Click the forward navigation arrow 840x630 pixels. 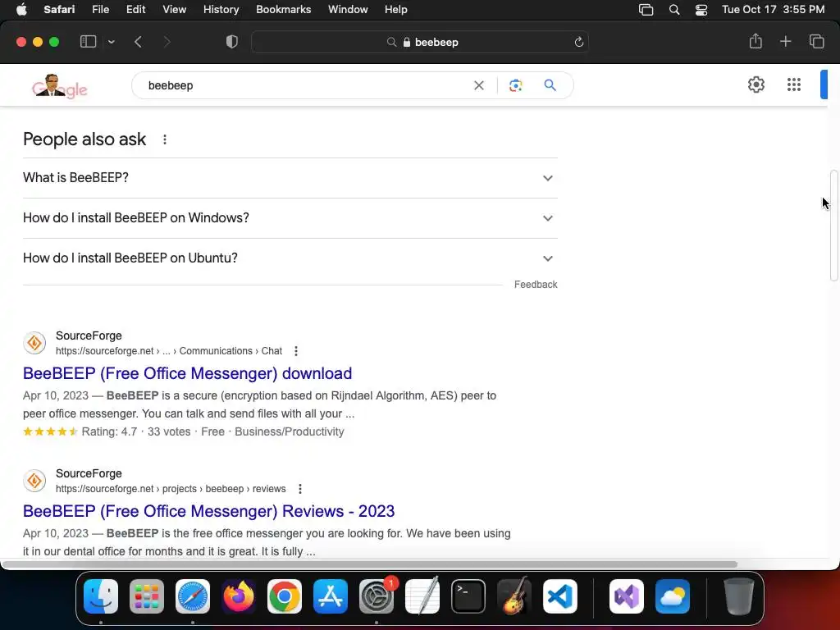click(x=167, y=42)
